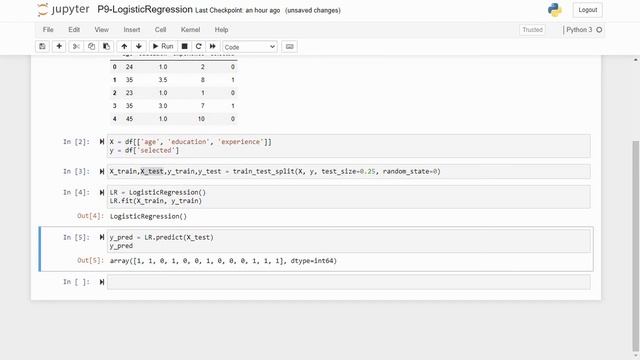Open the Cell menu

[160, 30]
